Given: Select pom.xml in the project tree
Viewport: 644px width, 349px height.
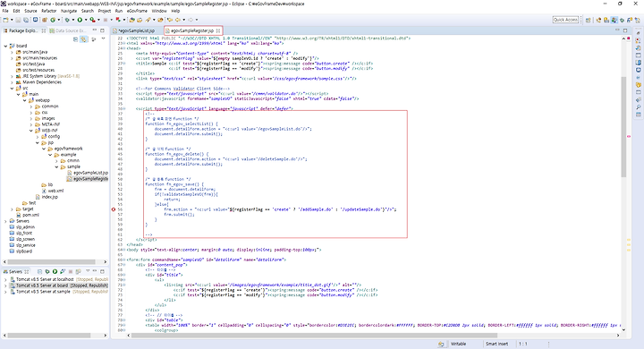Looking at the screenshot, I should coord(30,215).
